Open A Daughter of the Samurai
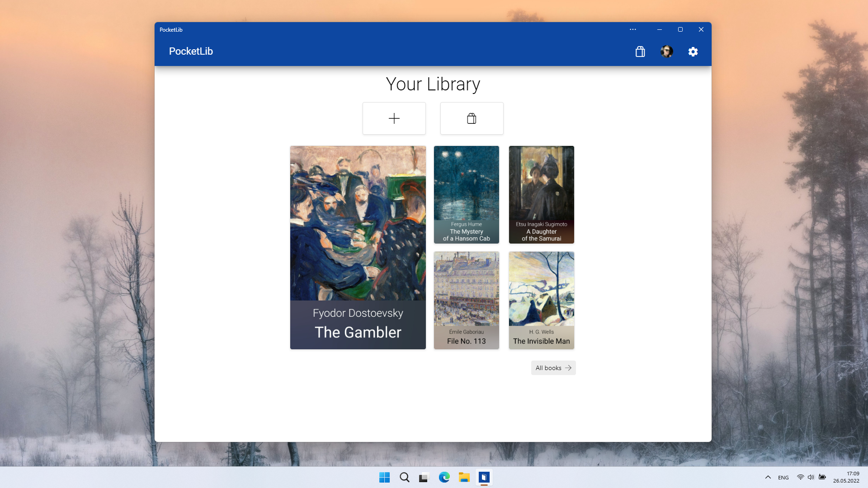Image resolution: width=868 pixels, height=488 pixels. (x=541, y=194)
